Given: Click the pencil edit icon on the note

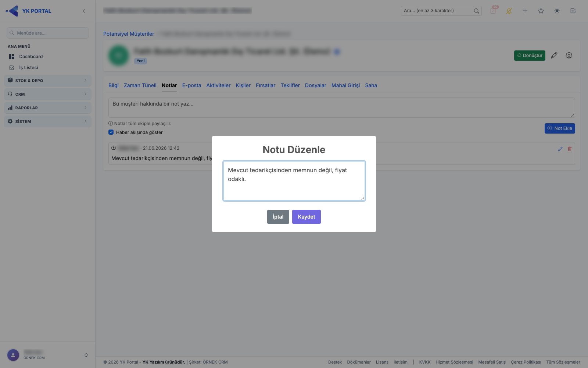Looking at the screenshot, I should coord(560,149).
